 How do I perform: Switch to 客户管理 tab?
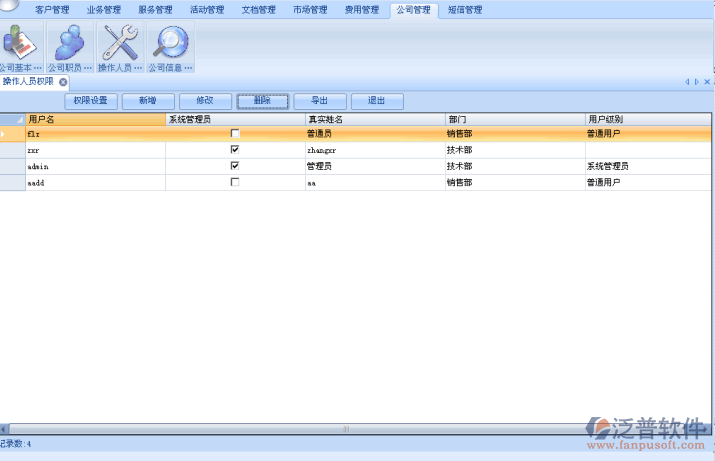pos(52,10)
